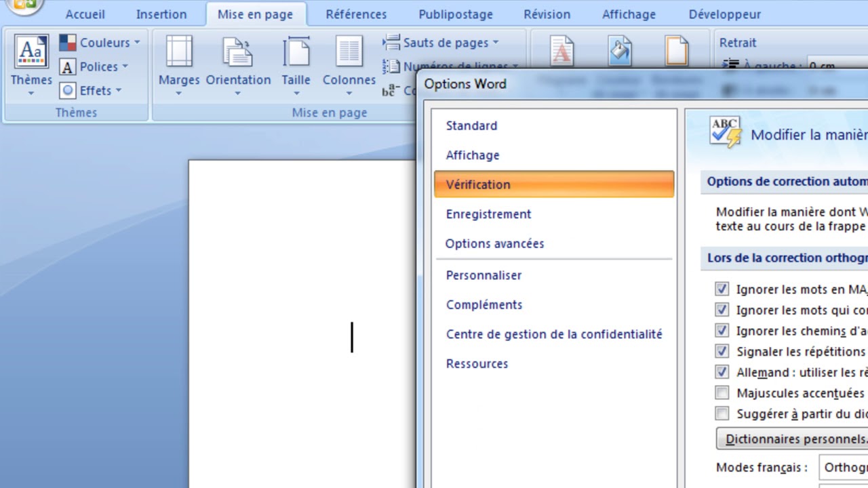Open the Marges page margins button

[179, 65]
